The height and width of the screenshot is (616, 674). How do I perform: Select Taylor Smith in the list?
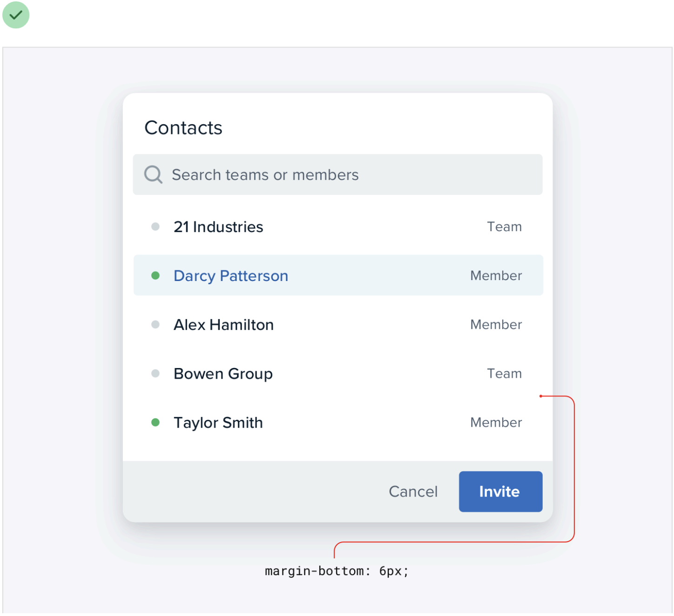click(x=218, y=423)
